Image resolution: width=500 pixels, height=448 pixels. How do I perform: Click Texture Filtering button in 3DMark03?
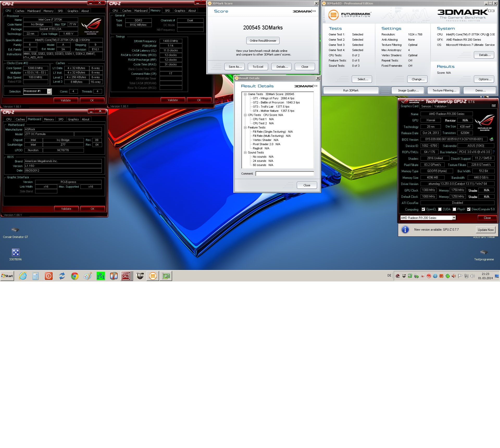click(444, 90)
